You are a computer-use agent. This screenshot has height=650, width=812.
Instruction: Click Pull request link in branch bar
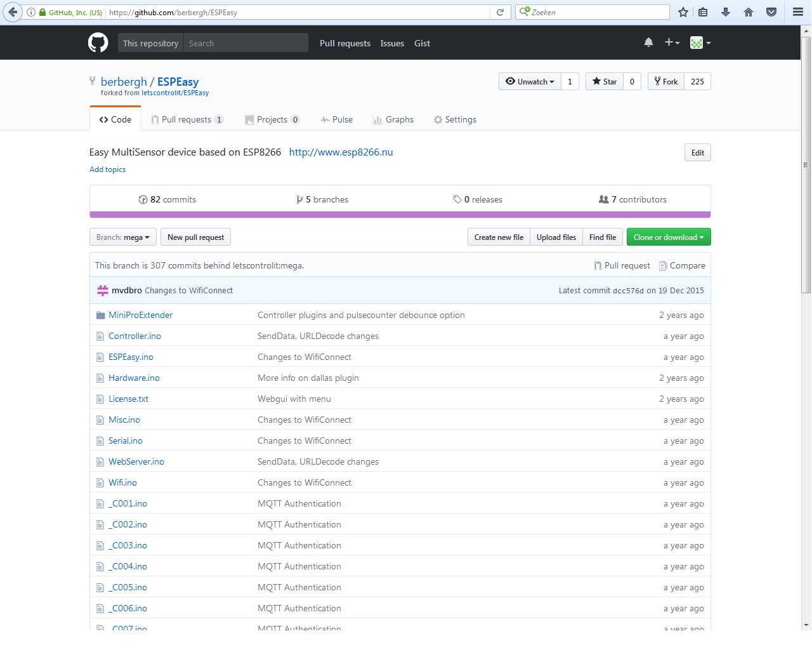(622, 266)
